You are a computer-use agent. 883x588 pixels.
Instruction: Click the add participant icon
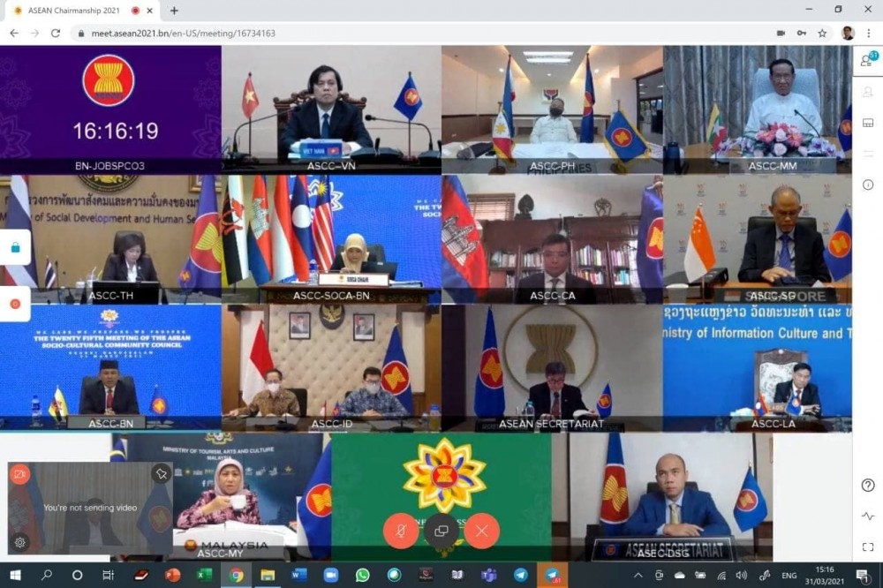[x=868, y=91]
